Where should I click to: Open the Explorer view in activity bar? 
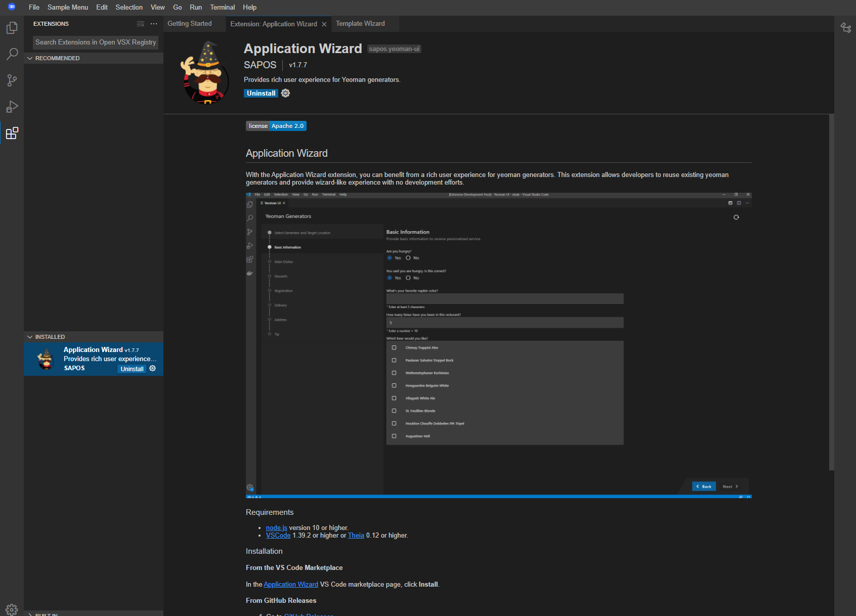12,27
